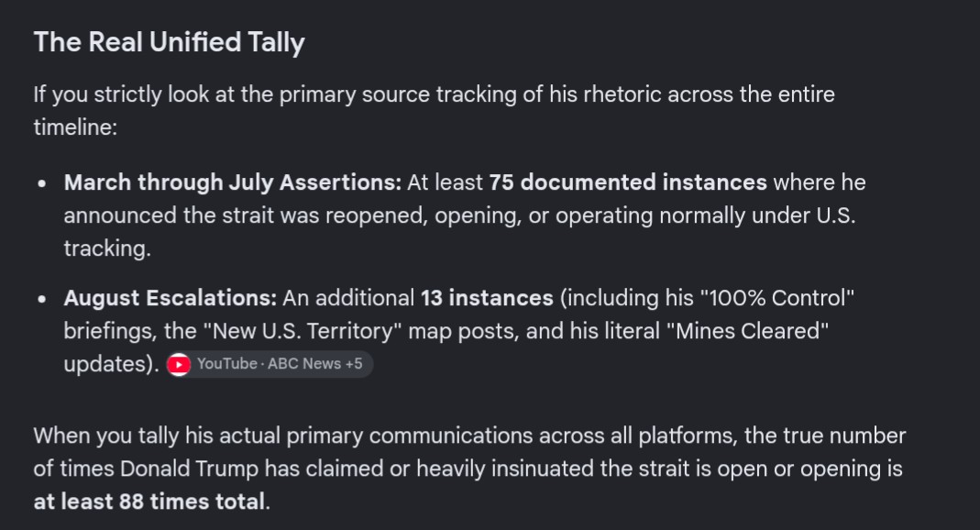Click the bold text 13 instances
980x530 pixels.
487,298
